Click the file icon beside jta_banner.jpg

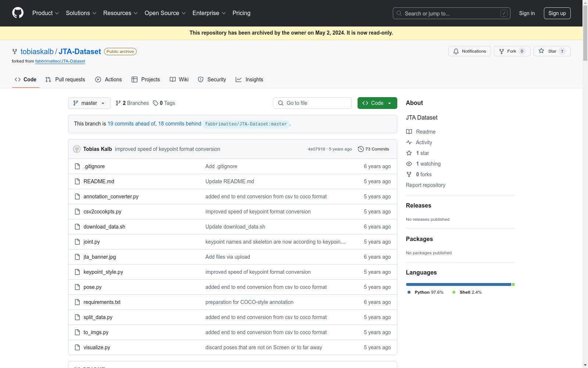(77, 257)
